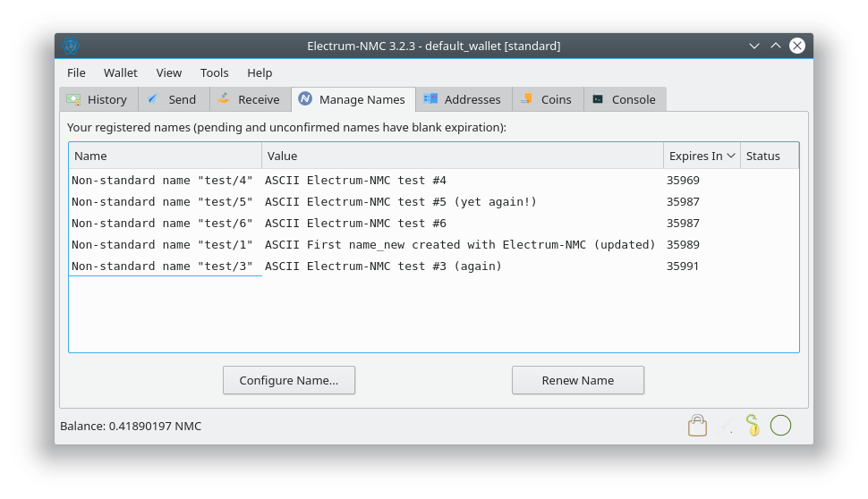The height and width of the screenshot is (499, 868).
Task: Select the "test/4" name row
Action: point(162,181)
